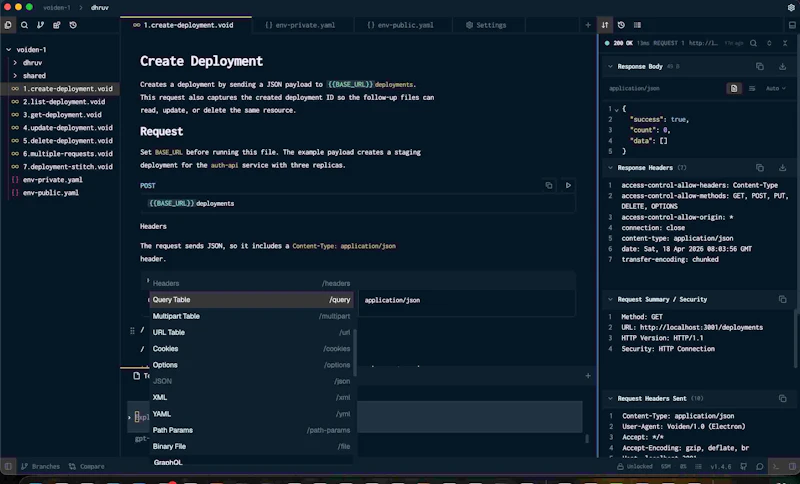The image size is (800, 484).
Task: Collapse the Request Headers Sent section
Action: coord(610,398)
